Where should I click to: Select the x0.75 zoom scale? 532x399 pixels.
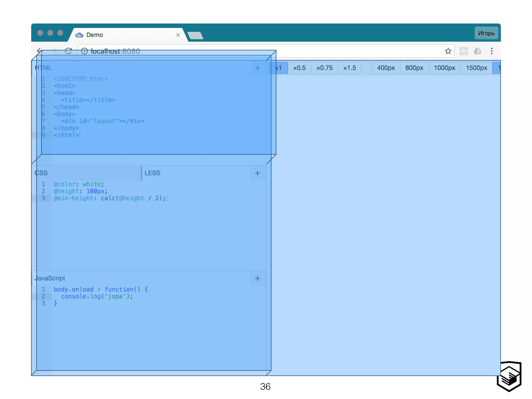[324, 68]
